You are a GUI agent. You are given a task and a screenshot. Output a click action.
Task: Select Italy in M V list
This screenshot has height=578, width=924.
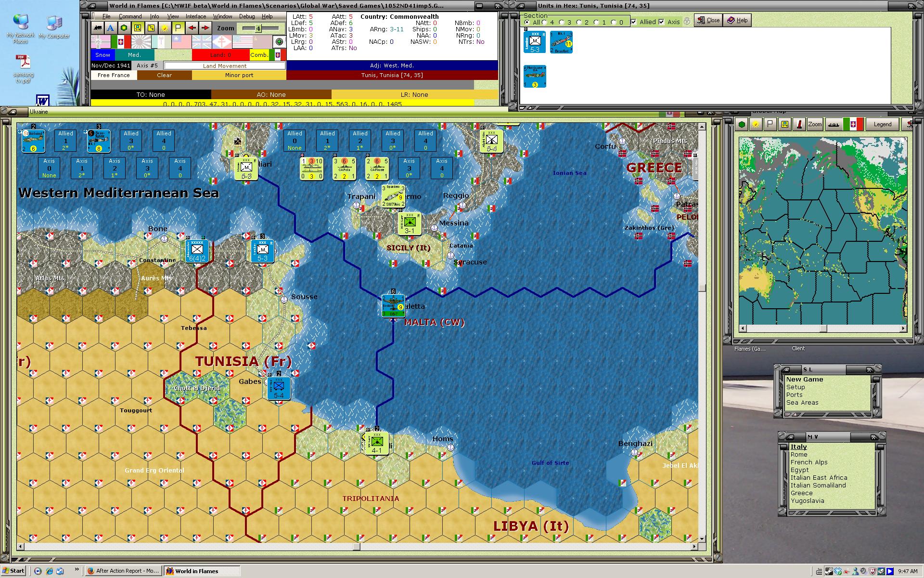pos(798,447)
